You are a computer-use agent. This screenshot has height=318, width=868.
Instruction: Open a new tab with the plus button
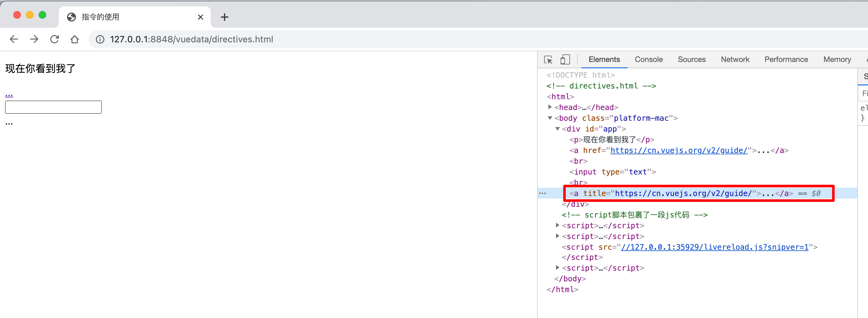tap(224, 17)
